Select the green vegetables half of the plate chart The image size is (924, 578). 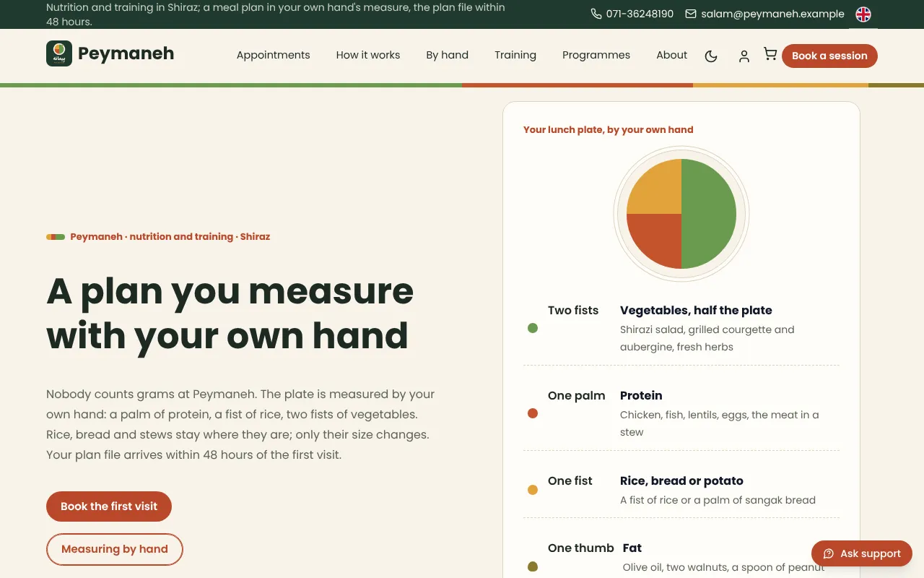[x=709, y=214]
